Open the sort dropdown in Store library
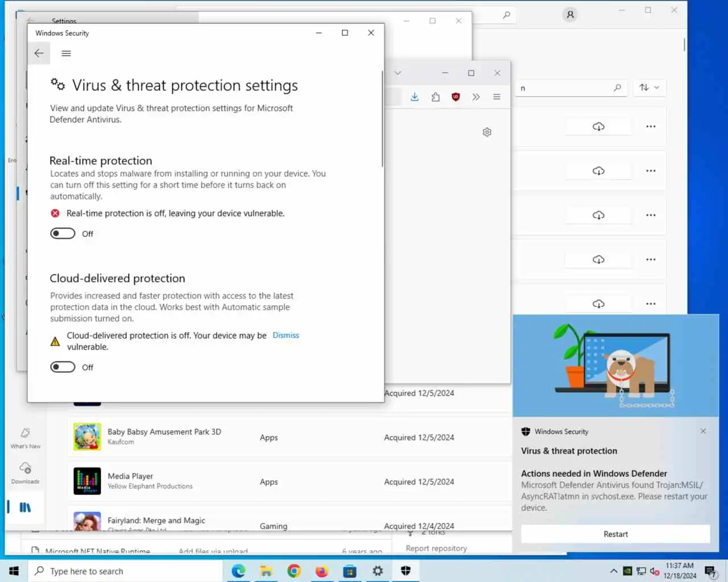Viewport: 728px width, 582px height. pos(649,88)
